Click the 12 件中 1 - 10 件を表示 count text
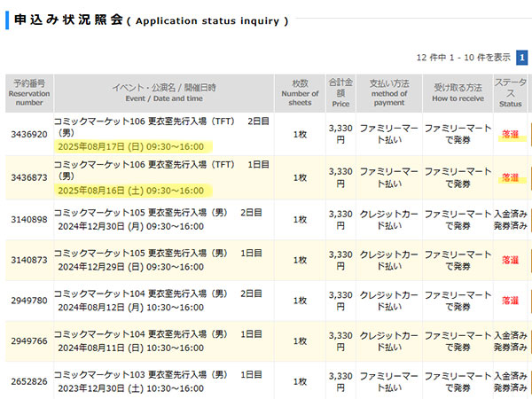The image size is (532, 399). (463, 58)
